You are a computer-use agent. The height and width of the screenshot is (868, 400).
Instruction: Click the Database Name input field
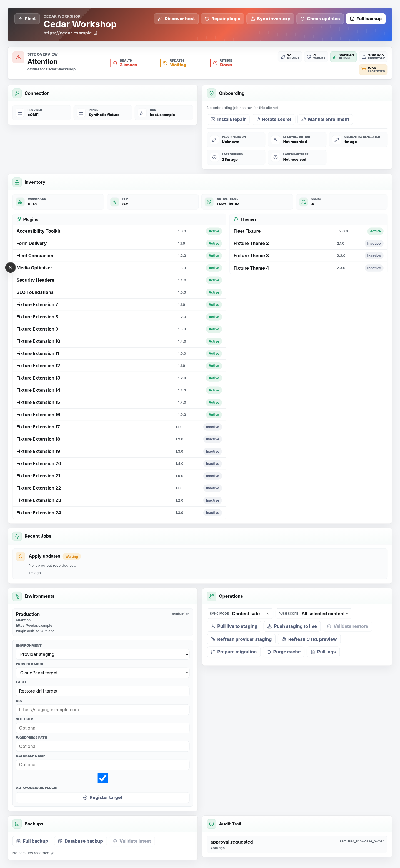(103, 765)
